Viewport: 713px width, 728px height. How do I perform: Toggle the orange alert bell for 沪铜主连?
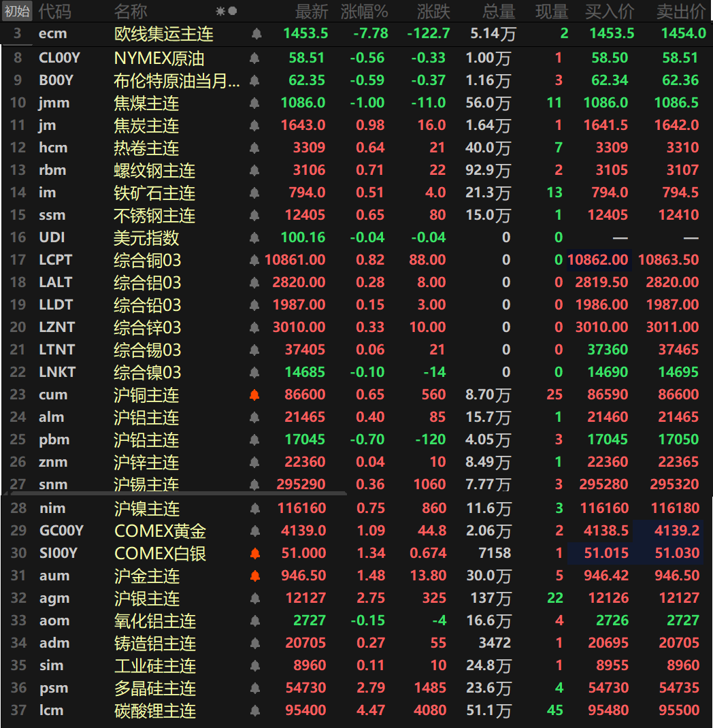click(x=255, y=395)
